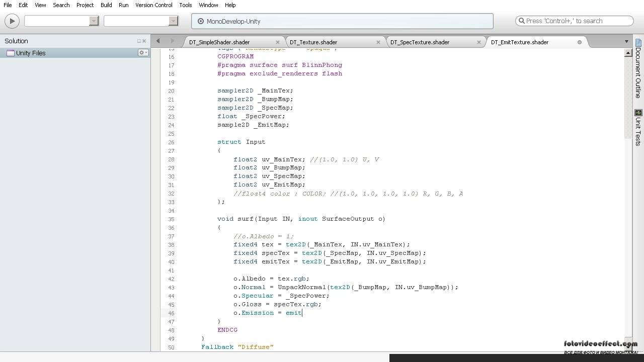Viewport: 644px width, 362px height.
Task: Navigate forward in editor history
Action: coord(172,41)
